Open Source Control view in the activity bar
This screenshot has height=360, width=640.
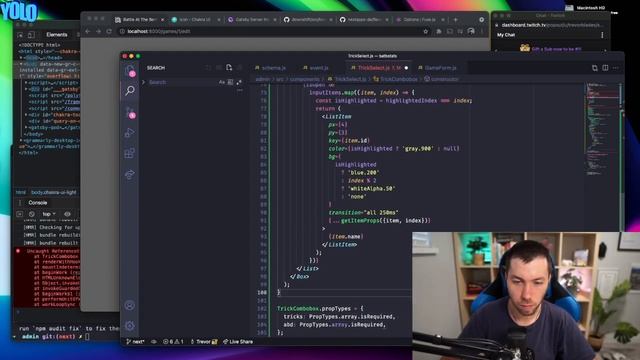pyautogui.click(x=130, y=112)
